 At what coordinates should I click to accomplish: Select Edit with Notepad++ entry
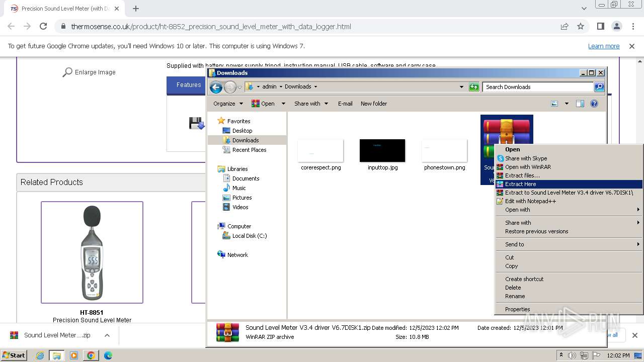coord(569,201)
